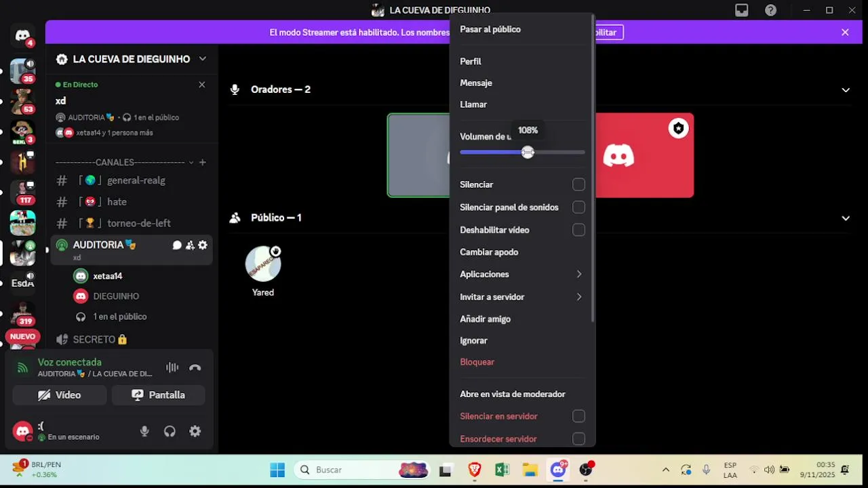Open torneo-de-left text channel
Image resolution: width=868 pixels, height=488 pixels.
(x=132, y=223)
